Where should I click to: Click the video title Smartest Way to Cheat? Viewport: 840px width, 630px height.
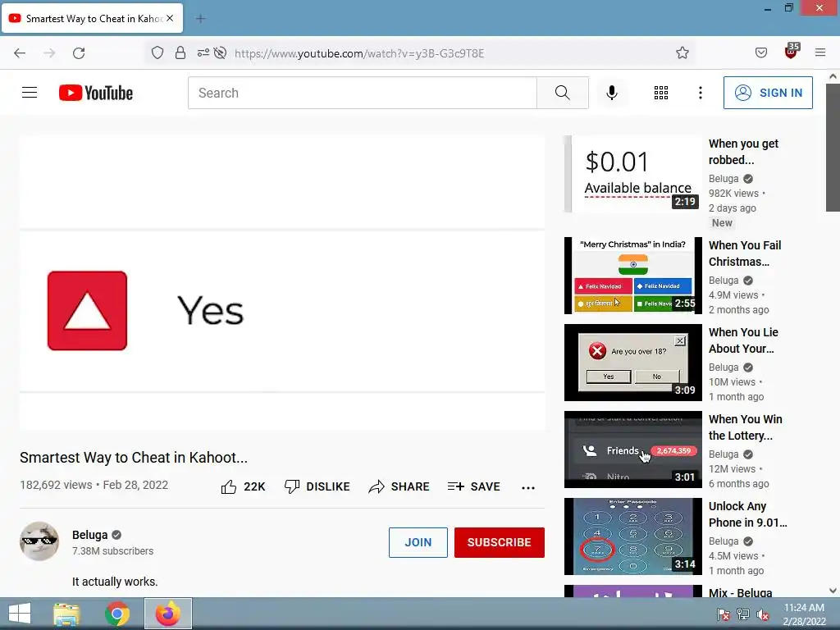134,458
